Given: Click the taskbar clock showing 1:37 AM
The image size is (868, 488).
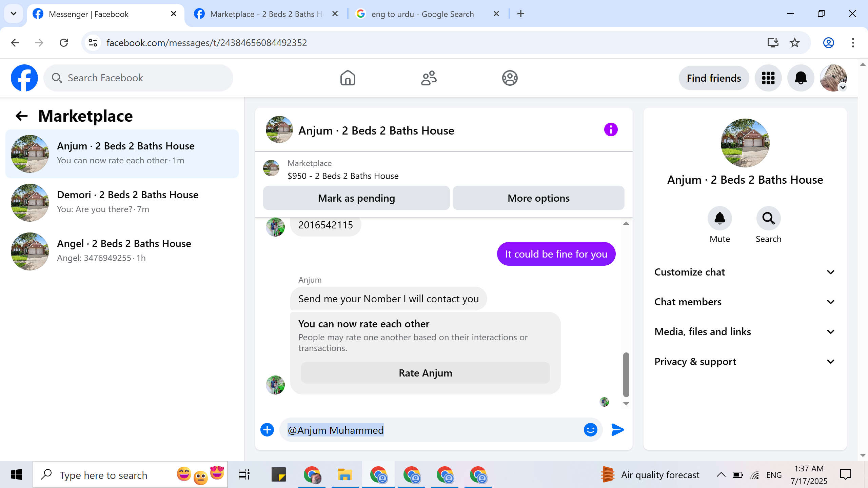Looking at the screenshot, I should tap(809, 474).
